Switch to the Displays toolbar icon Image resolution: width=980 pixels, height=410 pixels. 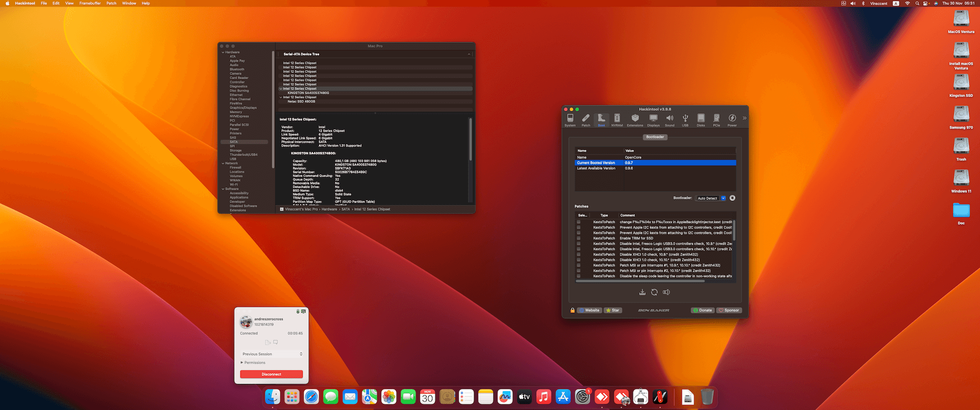tap(653, 120)
